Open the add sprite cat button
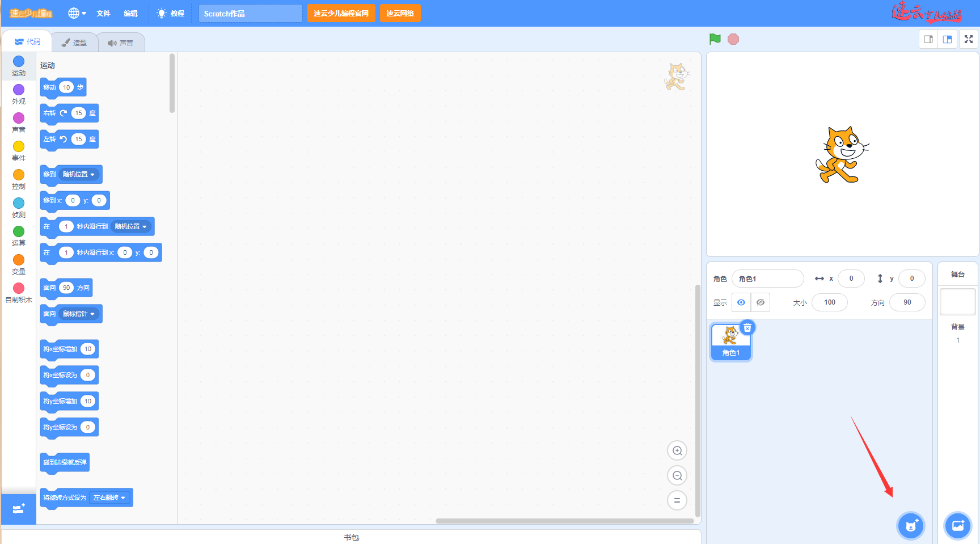Viewport: 980px width, 544px height. [x=911, y=526]
